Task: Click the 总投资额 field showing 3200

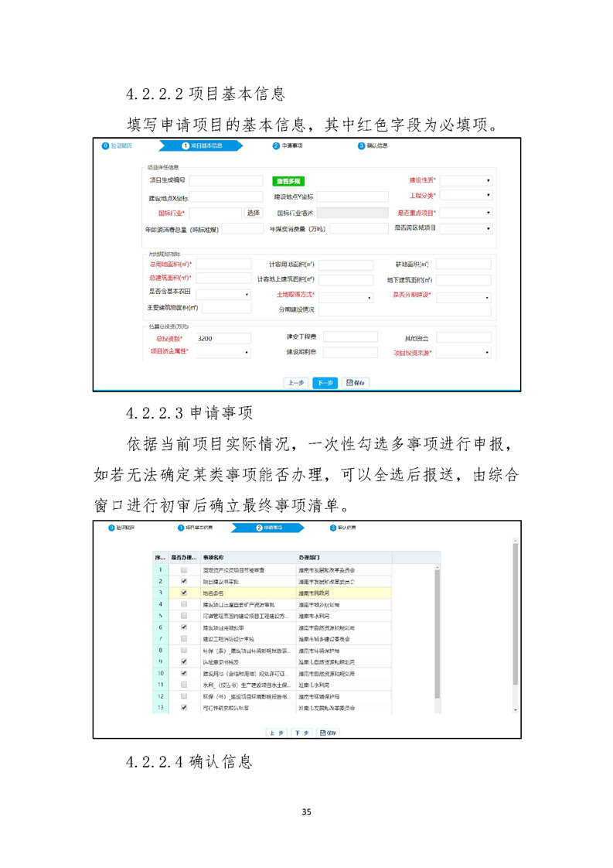Action: 223,338
